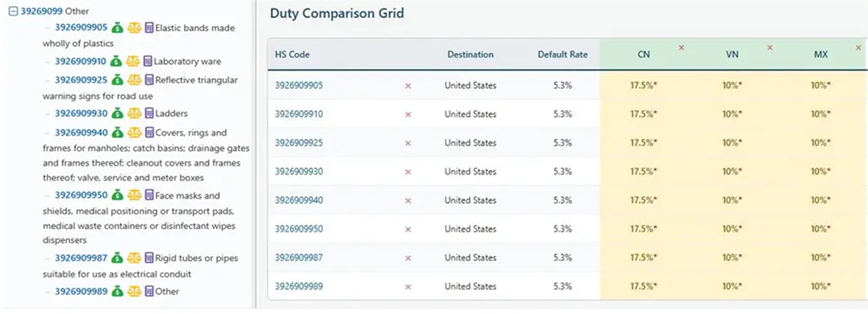Viewport: 868px width, 314px height.
Task: Click balance scale icon for 3926909940
Action: coord(135,133)
